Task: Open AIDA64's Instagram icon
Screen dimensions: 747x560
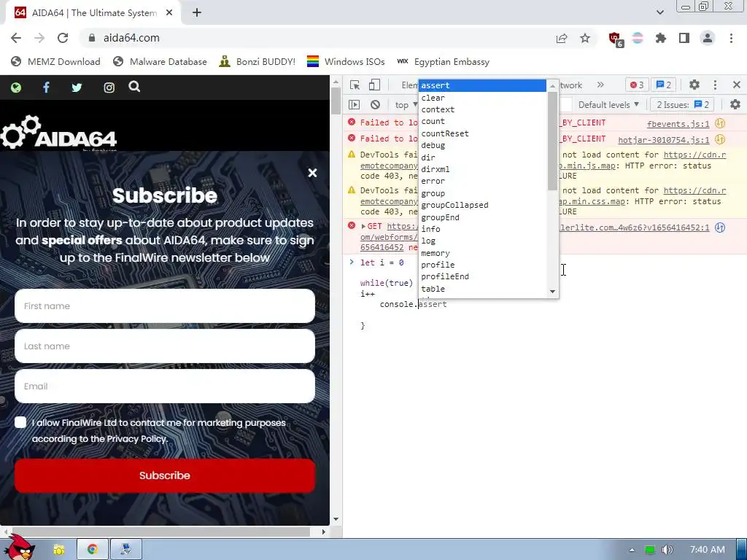Action: pyautogui.click(x=109, y=87)
